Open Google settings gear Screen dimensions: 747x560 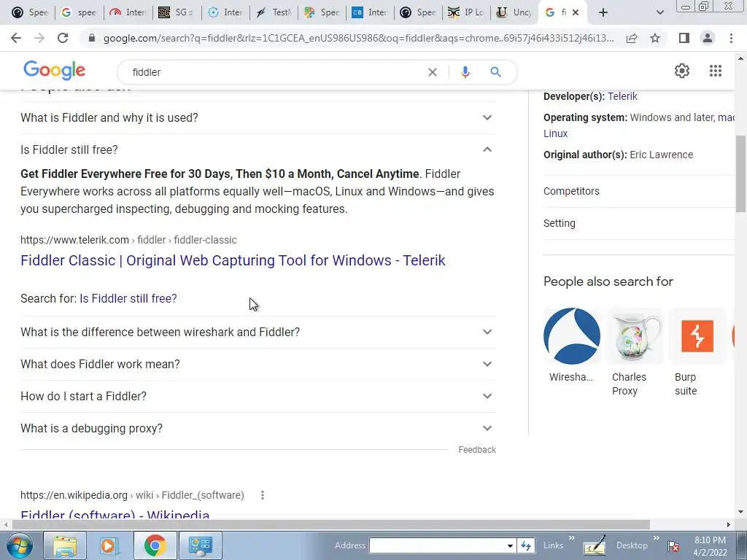click(682, 71)
